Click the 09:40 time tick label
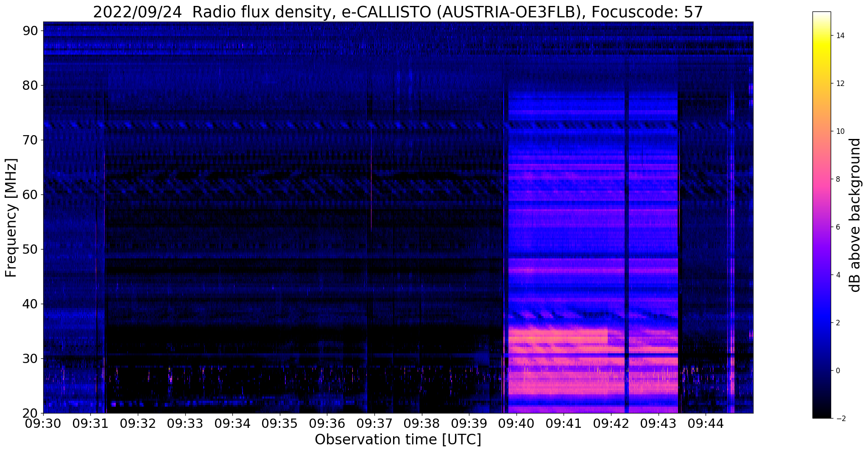The height and width of the screenshot is (452, 868). tap(516, 424)
